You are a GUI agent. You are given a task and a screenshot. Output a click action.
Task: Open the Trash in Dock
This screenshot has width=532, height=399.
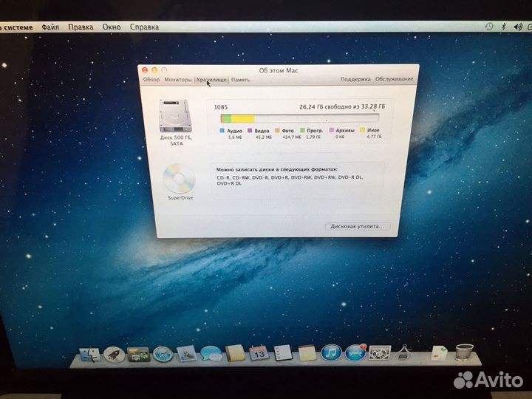(x=464, y=352)
